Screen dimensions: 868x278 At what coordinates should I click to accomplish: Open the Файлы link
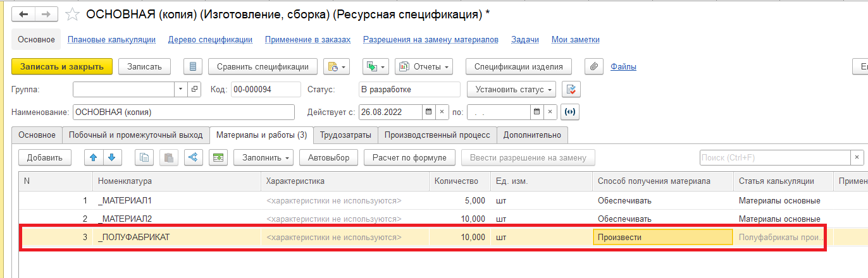pos(623,66)
